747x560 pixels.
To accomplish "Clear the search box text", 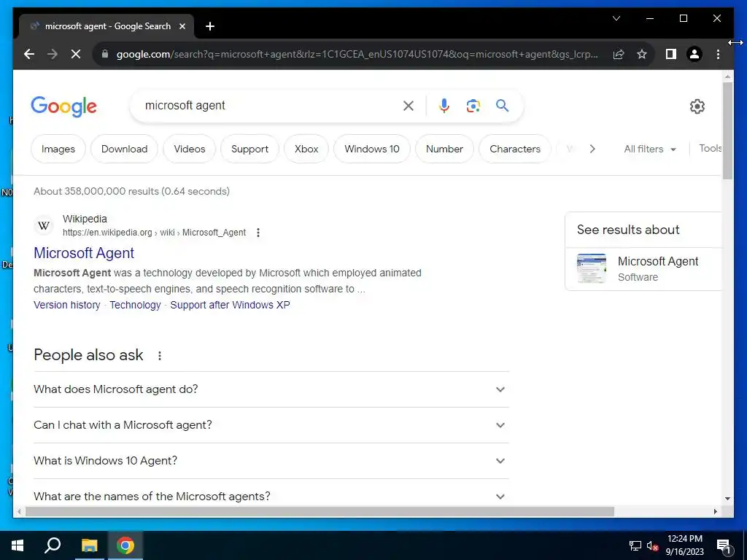I will (409, 106).
